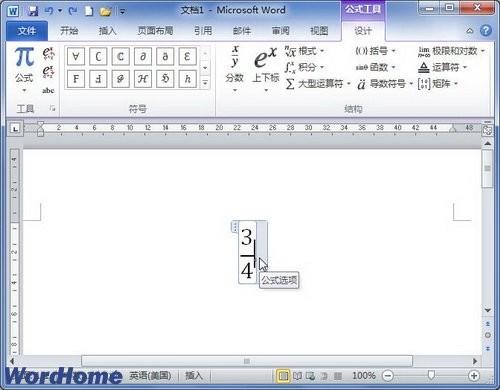Switch to 插入 insert tab

coord(107,31)
